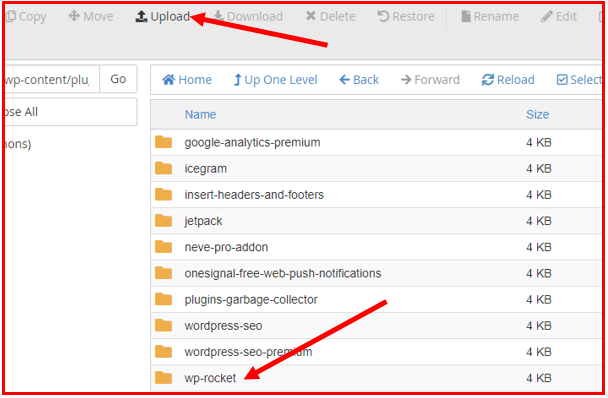This screenshot has width=608, height=398.
Task: Click the folder icon beside jetpack
Action: pyautogui.click(x=163, y=221)
